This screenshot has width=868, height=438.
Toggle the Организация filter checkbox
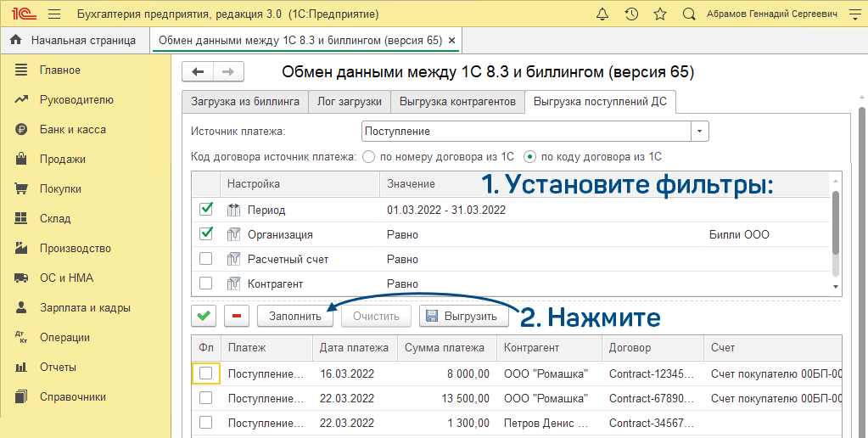point(206,234)
